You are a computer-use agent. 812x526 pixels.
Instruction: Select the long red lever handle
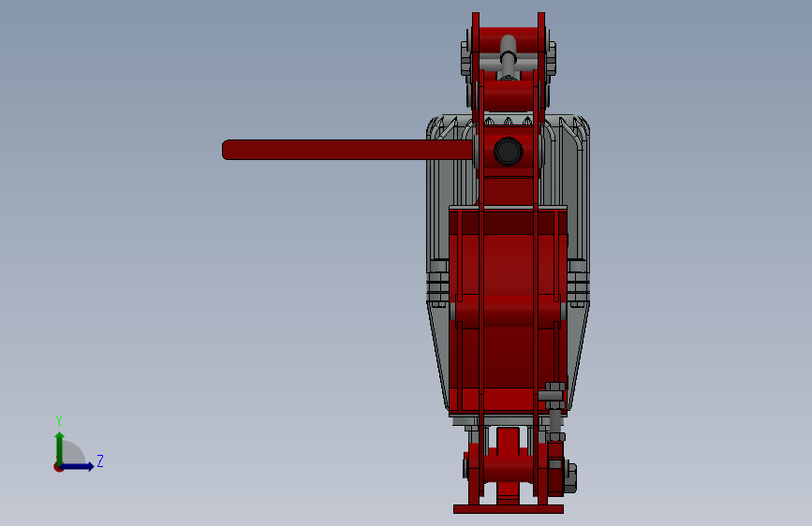click(347, 150)
